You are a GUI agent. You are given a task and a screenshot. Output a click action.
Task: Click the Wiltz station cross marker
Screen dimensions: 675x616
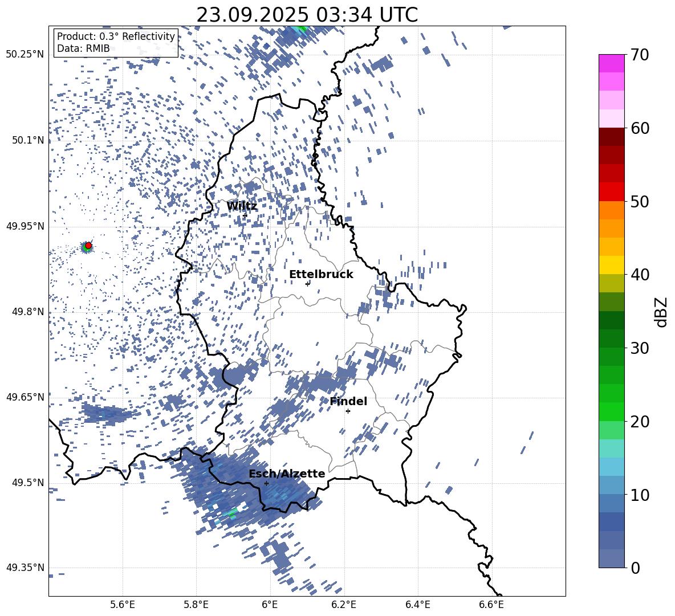tap(245, 215)
